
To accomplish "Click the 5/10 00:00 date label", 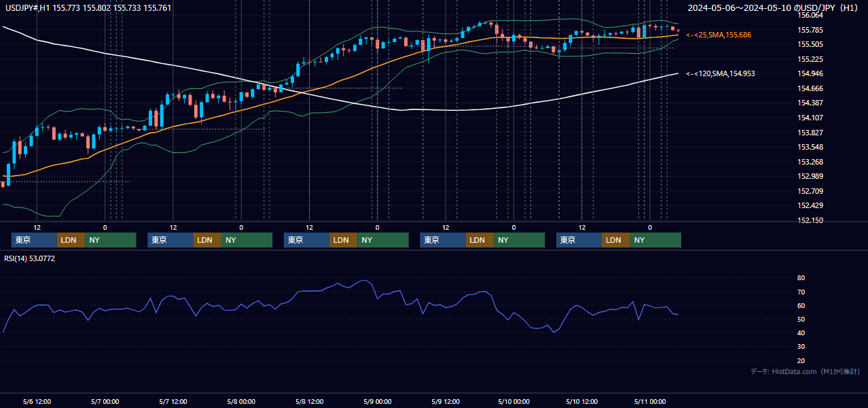I will tap(513, 401).
